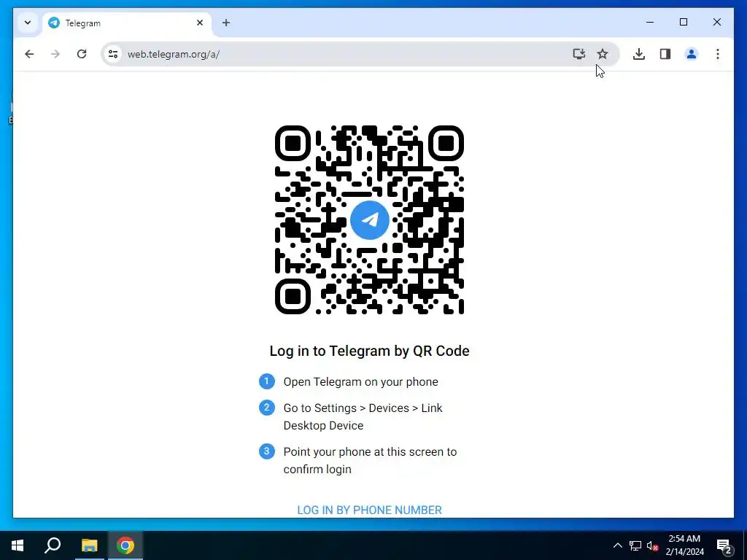747x560 pixels.
Task: Bookmark this tab with the star icon
Action: click(603, 54)
